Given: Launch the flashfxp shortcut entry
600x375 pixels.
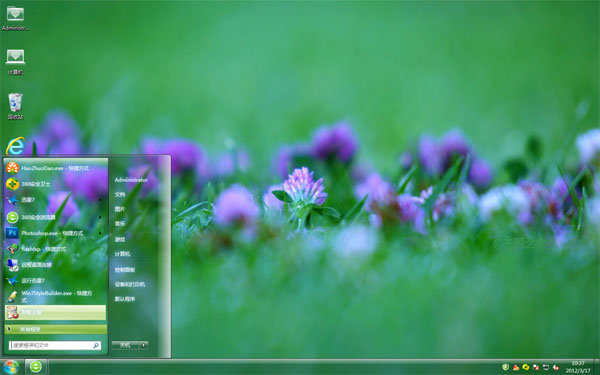Looking at the screenshot, I should (x=56, y=249).
